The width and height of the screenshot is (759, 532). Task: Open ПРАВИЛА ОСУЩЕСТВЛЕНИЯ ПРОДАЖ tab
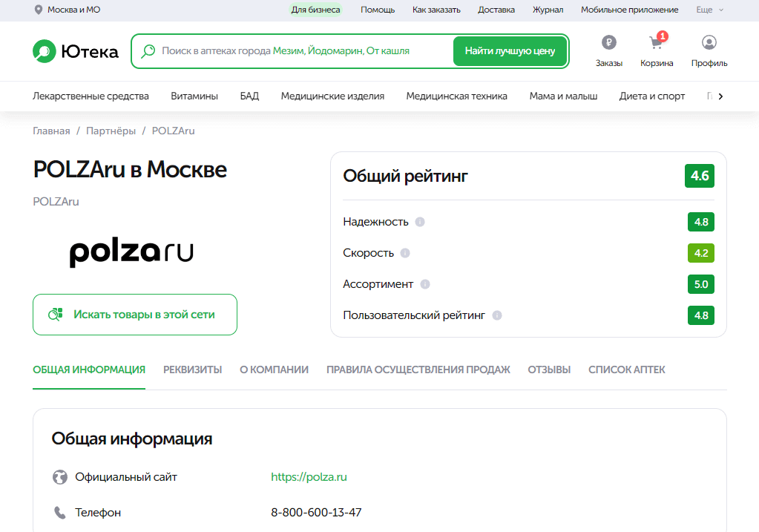[418, 370]
